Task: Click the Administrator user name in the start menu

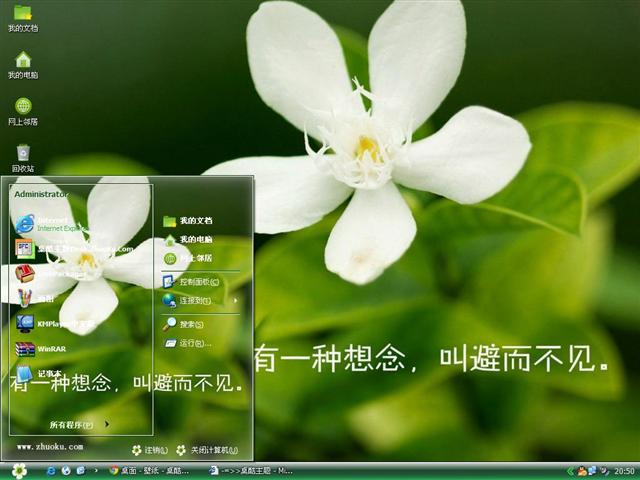Action: tap(41, 194)
